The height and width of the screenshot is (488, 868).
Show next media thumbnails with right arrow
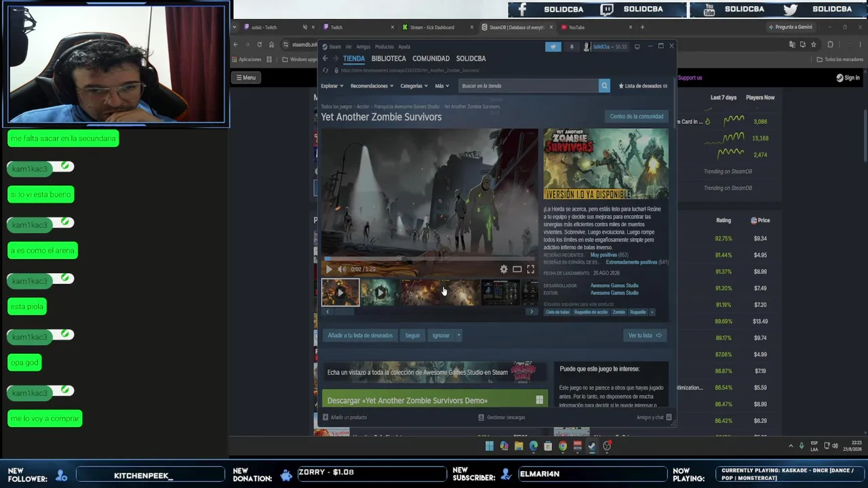click(x=532, y=312)
